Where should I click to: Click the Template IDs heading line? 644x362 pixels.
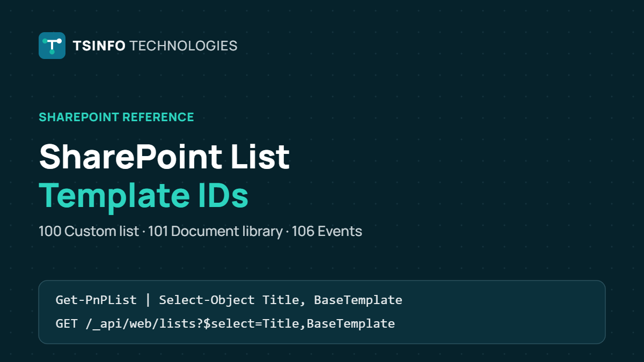click(x=144, y=195)
